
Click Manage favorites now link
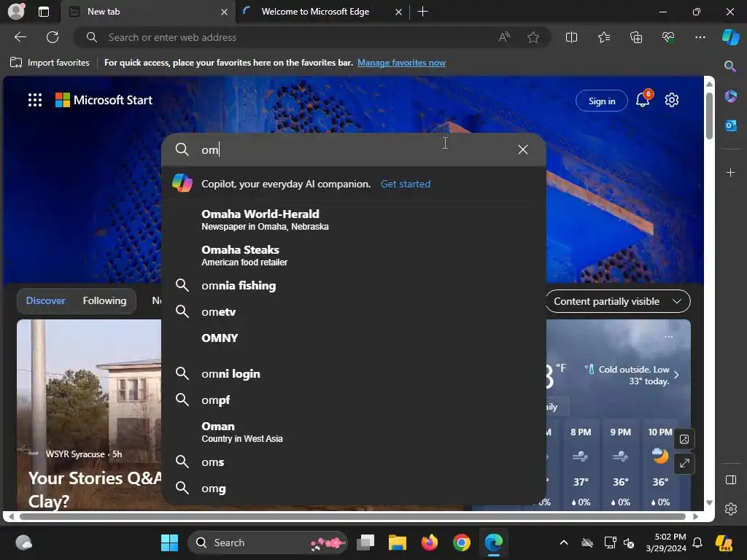[x=401, y=63]
